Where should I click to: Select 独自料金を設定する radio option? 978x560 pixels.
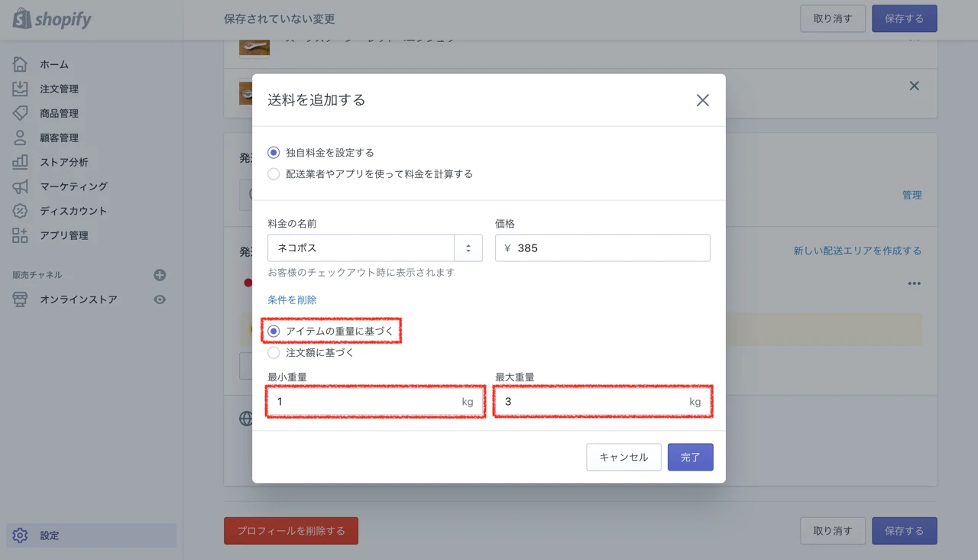(x=274, y=153)
